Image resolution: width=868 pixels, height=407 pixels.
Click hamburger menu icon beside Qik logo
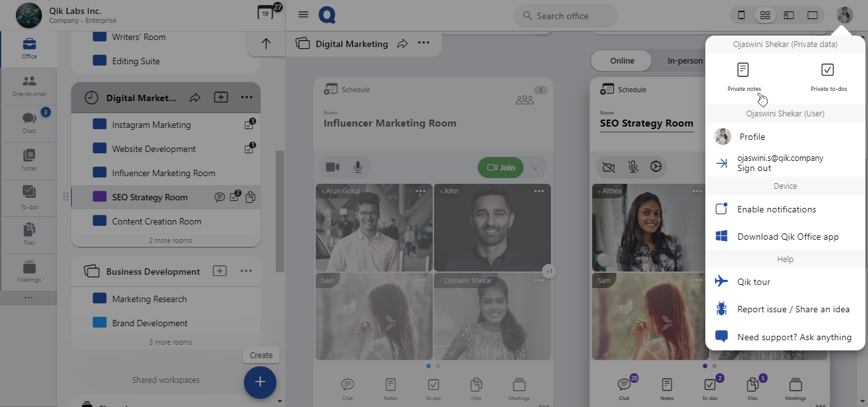point(303,15)
